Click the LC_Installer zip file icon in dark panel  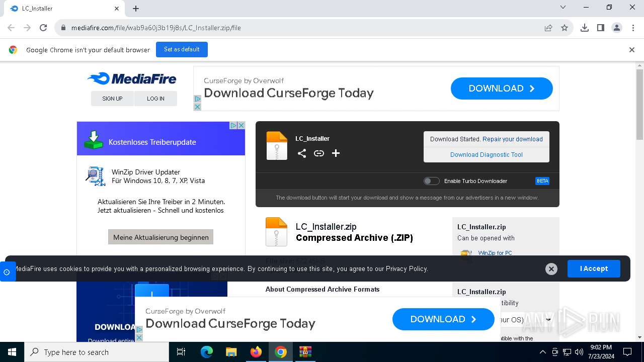click(x=277, y=146)
